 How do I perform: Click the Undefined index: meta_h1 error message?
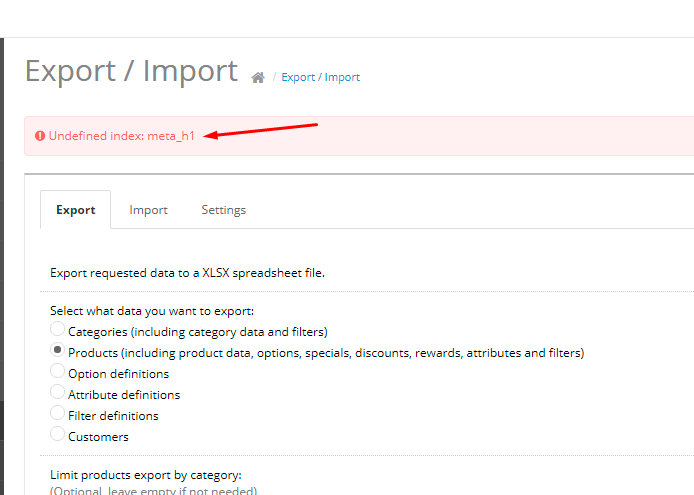[x=122, y=136]
